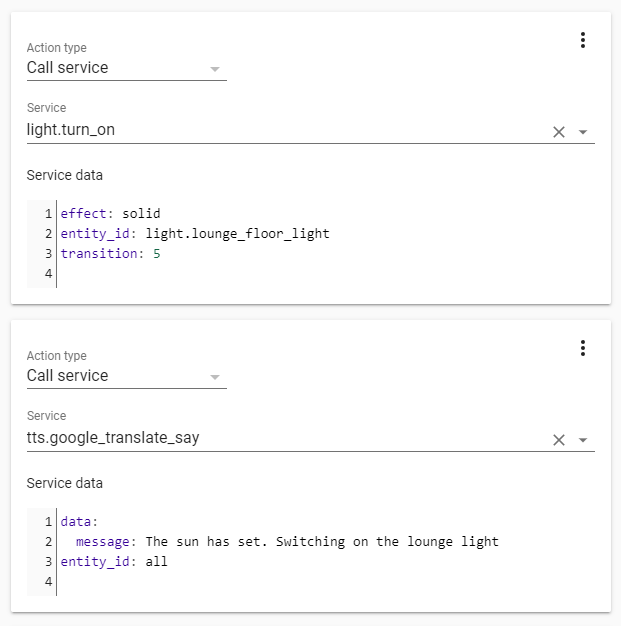Viewport: 621px width, 626px height.
Task: Click the entity_id light.lounge_floor_light line
Action: (x=195, y=233)
